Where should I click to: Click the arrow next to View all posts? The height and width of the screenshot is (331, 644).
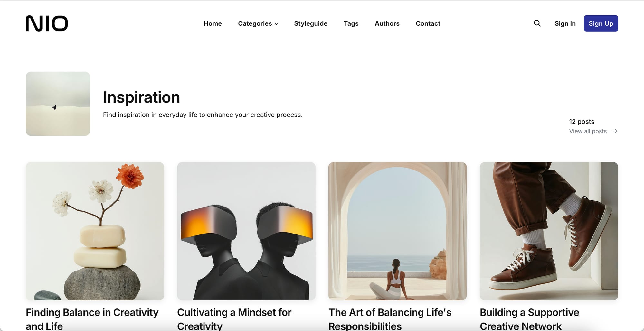614,131
